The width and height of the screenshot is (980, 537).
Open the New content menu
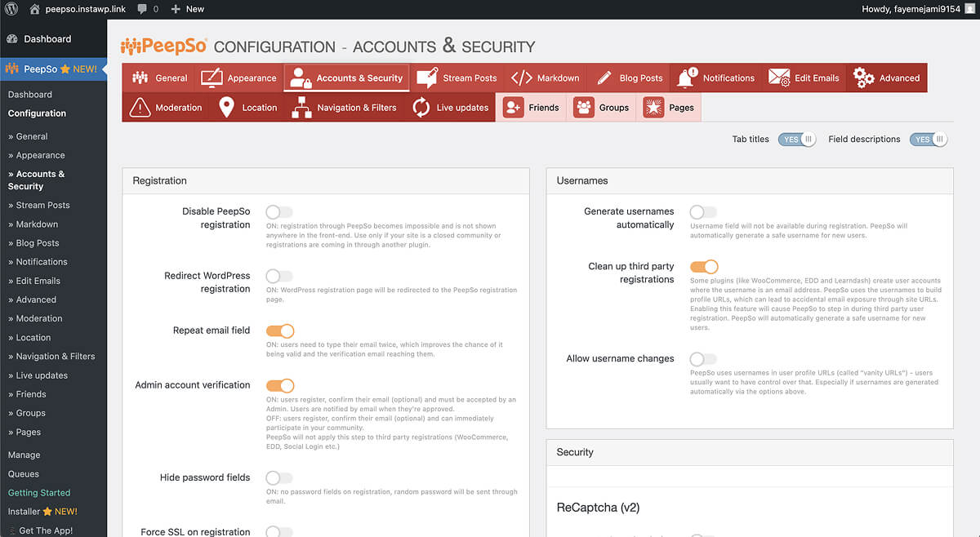[x=187, y=9]
